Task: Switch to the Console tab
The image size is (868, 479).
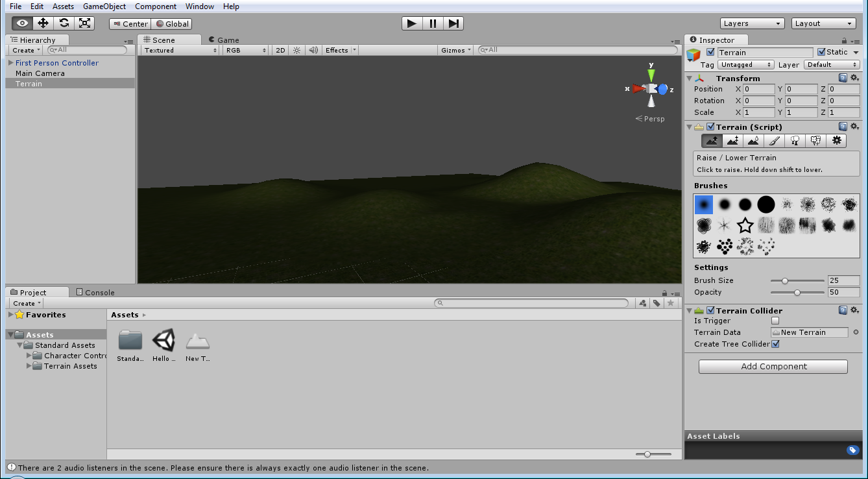Action: point(95,292)
